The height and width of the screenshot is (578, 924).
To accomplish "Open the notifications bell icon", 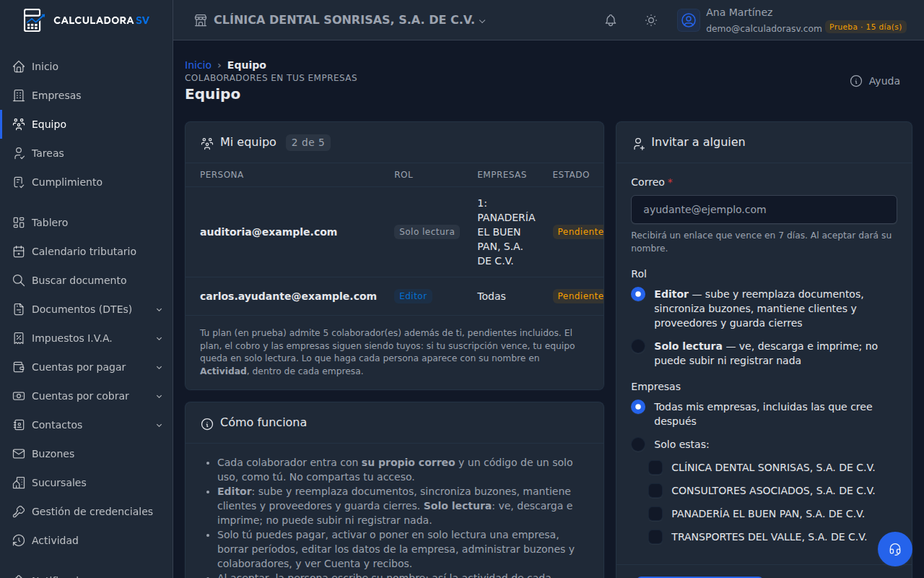I will coord(611,20).
